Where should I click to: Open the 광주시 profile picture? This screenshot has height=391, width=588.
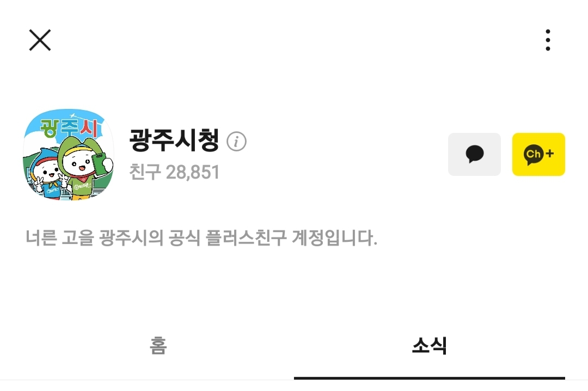coord(68,154)
